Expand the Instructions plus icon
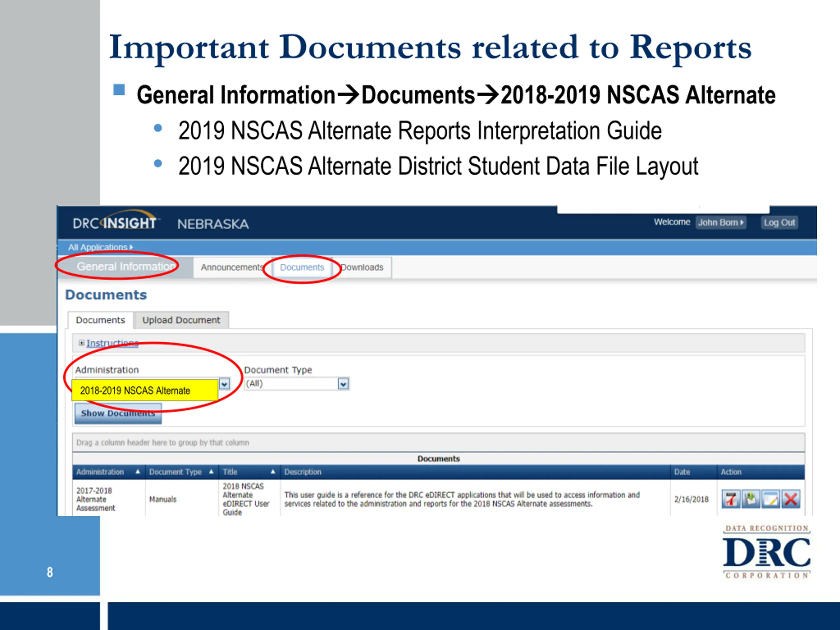 point(81,343)
